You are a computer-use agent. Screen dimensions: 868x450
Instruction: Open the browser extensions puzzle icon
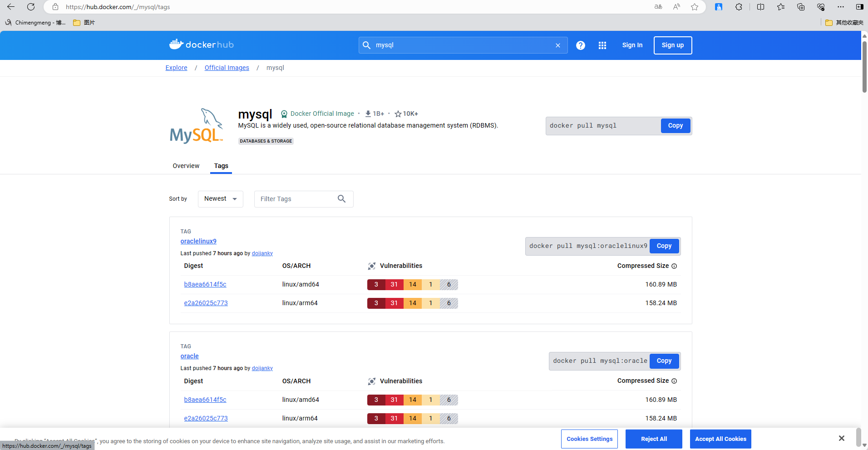pyautogui.click(x=739, y=7)
